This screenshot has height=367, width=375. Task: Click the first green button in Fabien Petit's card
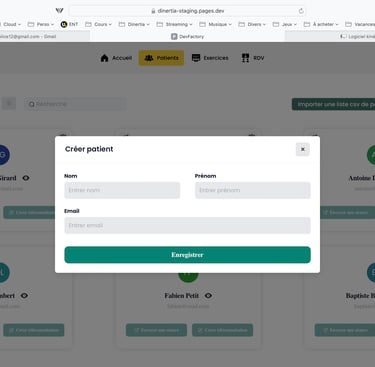[156, 330]
